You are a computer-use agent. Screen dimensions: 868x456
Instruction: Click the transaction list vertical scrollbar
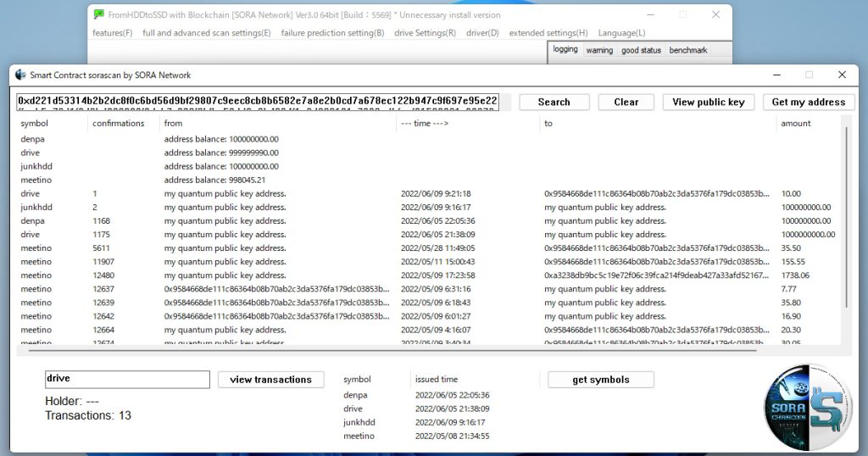(846, 216)
